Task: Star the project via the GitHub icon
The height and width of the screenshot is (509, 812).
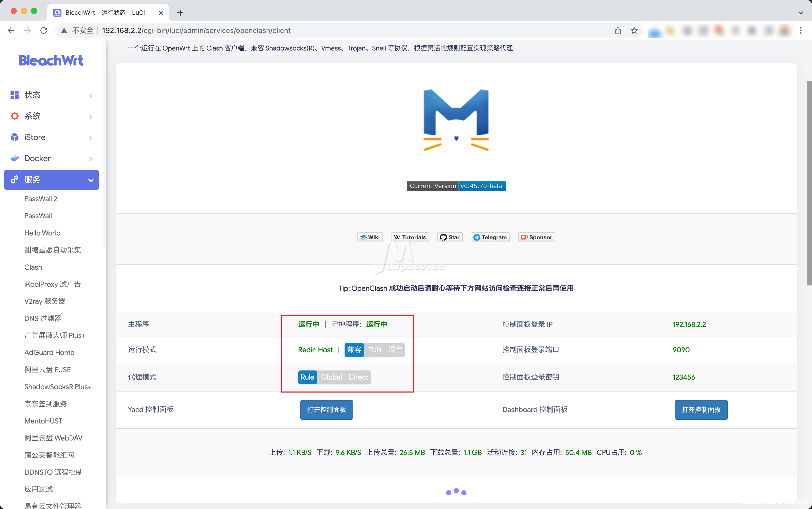Action: [x=449, y=237]
